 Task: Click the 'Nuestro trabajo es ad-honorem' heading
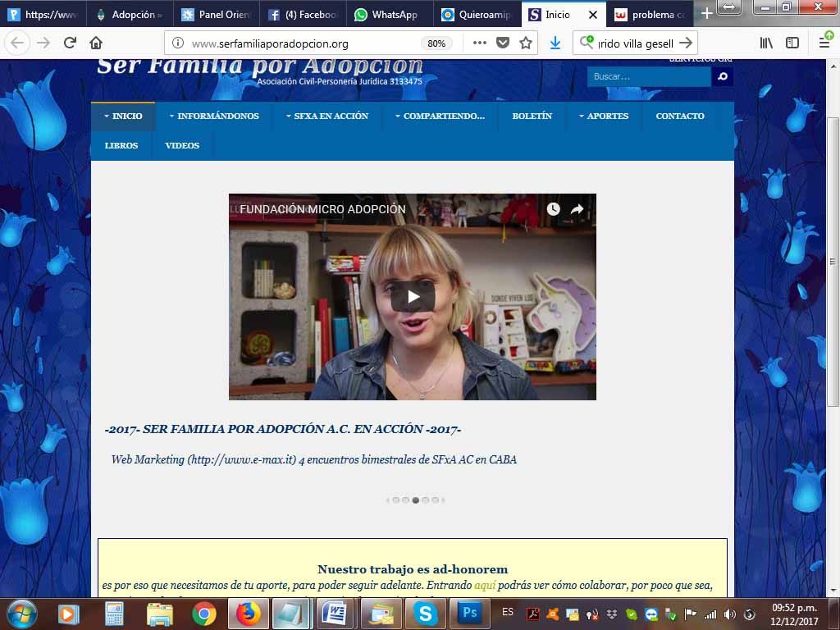[x=413, y=569]
